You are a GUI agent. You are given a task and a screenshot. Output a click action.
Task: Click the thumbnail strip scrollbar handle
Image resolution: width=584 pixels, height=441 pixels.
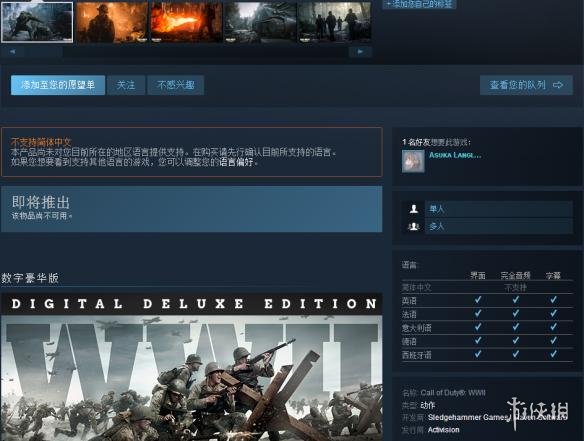44,51
